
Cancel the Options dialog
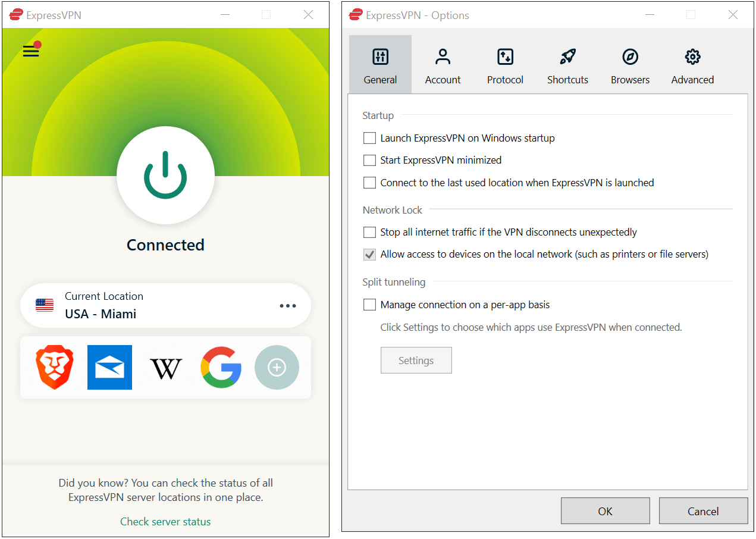(x=703, y=511)
